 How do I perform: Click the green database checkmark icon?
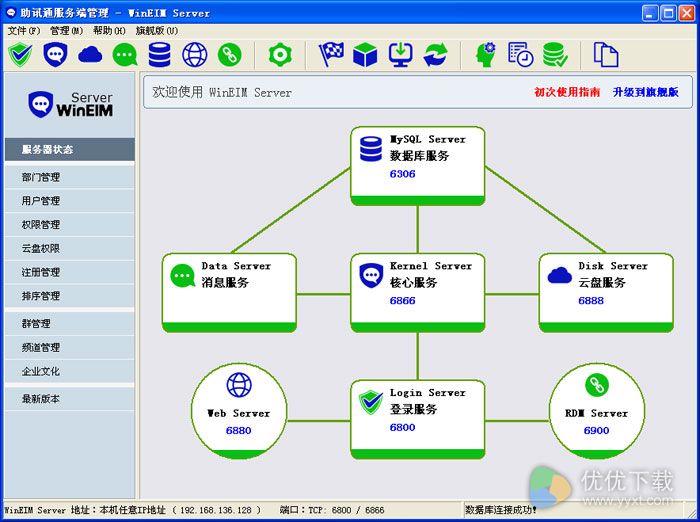tap(555, 54)
